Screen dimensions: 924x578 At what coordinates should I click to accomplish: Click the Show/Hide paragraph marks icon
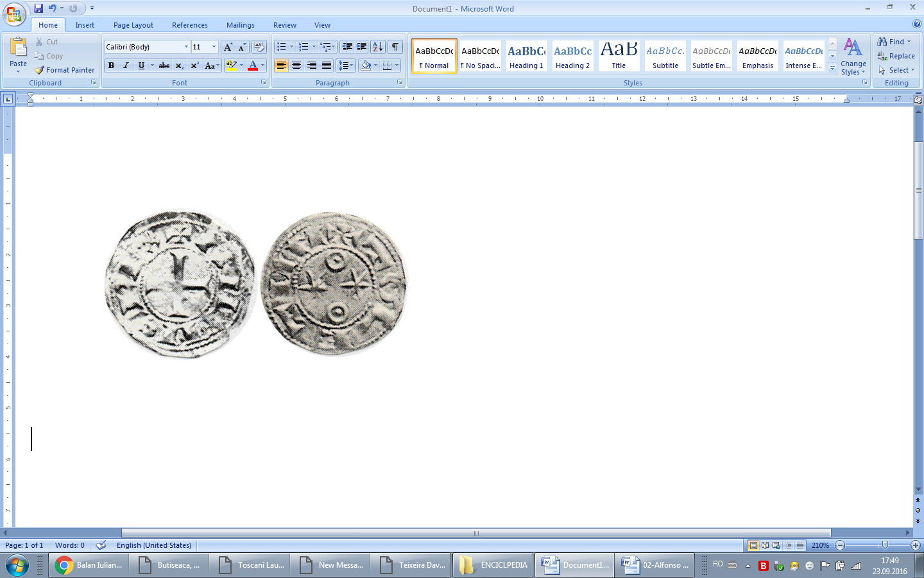click(x=395, y=47)
